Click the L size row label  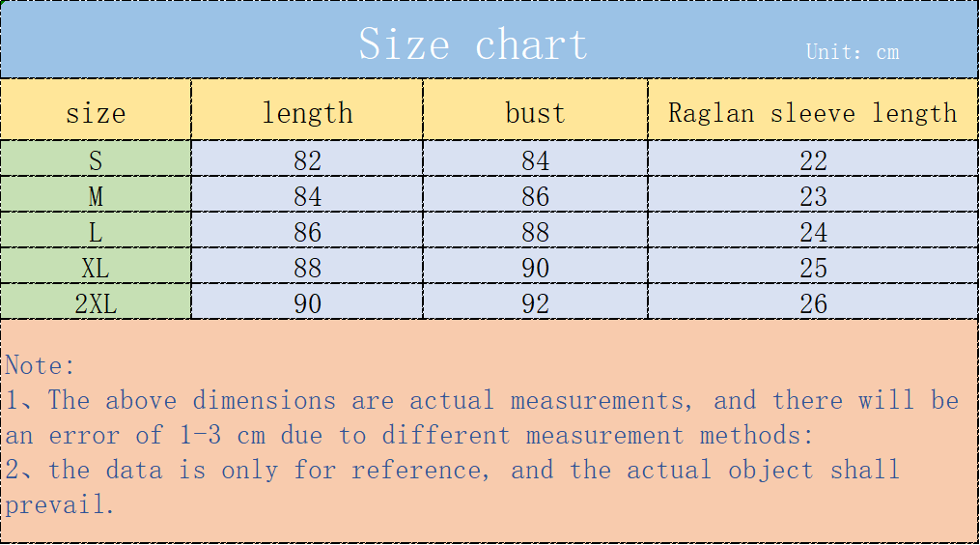pos(96,232)
